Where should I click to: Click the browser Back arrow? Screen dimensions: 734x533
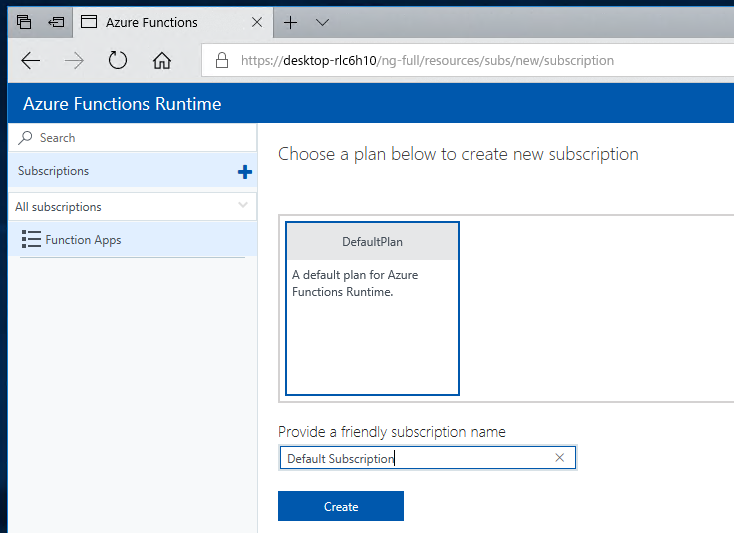(x=31, y=60)
